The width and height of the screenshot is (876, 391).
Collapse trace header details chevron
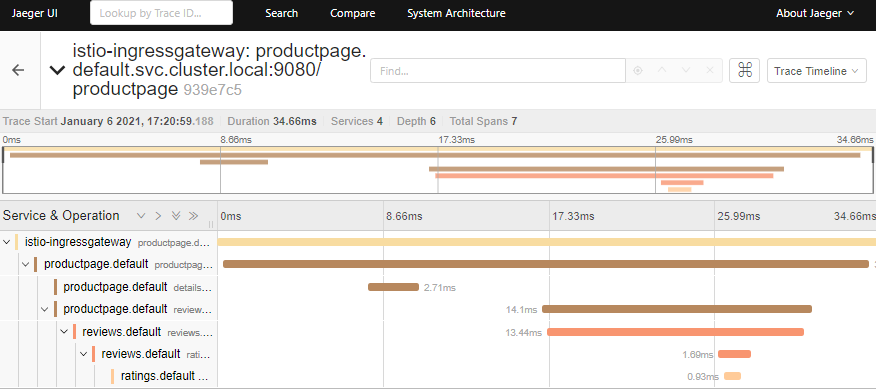[57, 70]
